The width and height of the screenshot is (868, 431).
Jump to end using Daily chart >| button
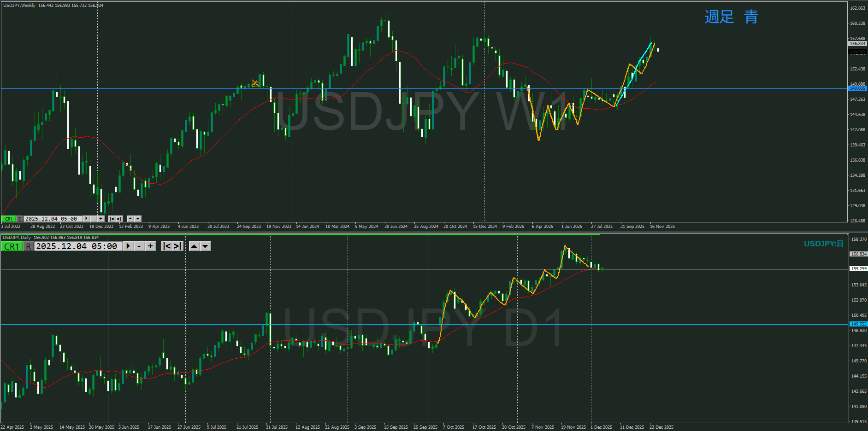(x=178, y=246)
